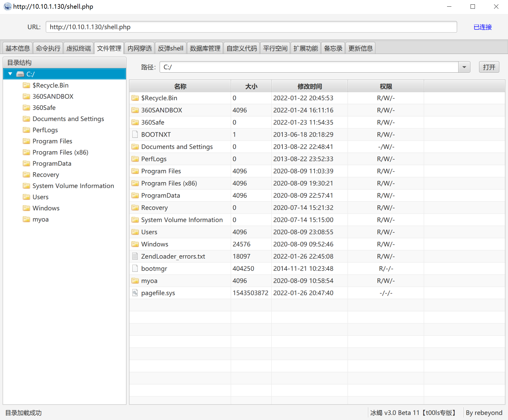
Task: Switch to the 命令执行 tab
Action: pyautogui.click(x=48, y=48)
